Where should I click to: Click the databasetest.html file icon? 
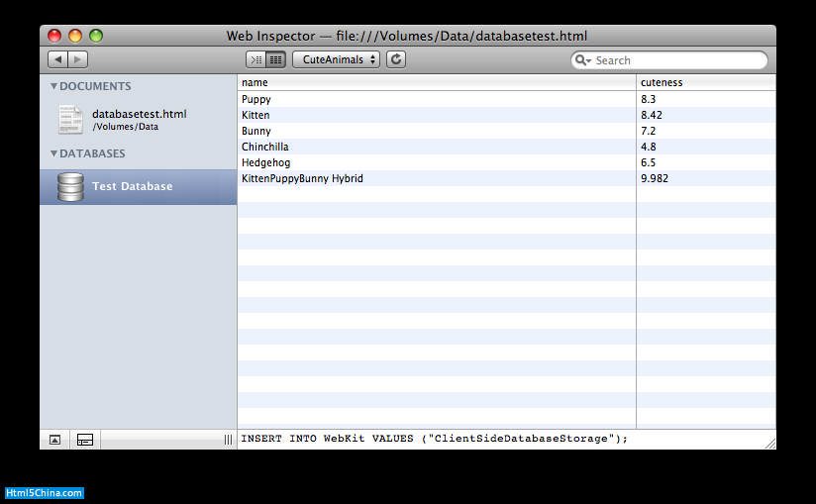70,119
